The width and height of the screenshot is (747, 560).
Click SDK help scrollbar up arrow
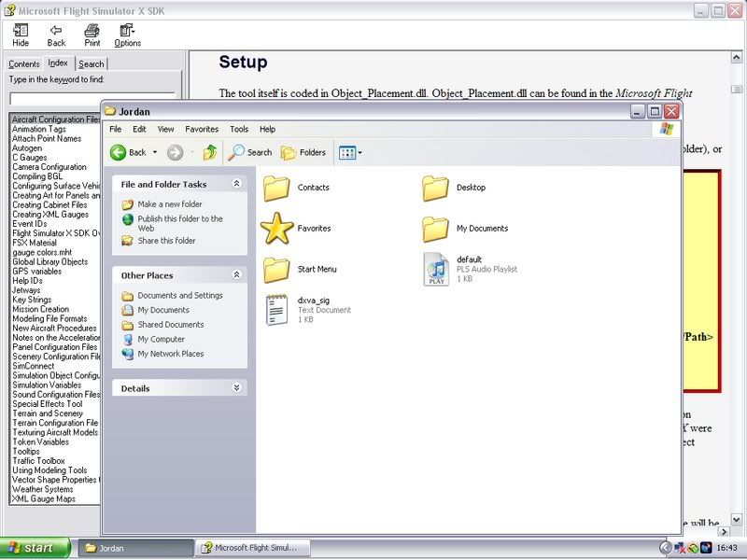736,58
